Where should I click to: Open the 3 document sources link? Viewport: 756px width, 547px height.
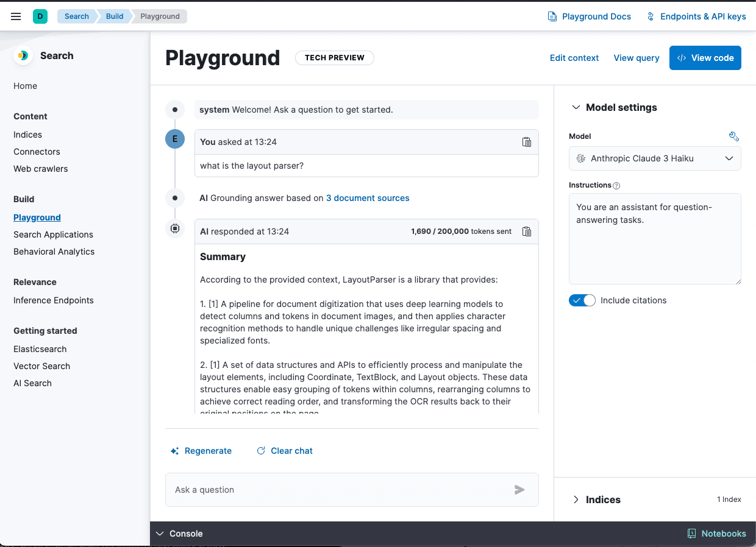[x=368, y=198]
